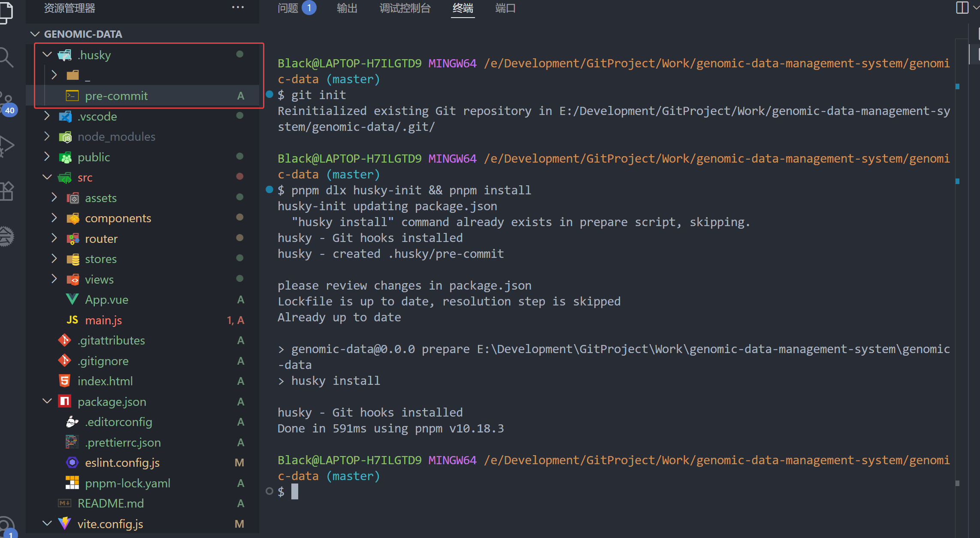Click the terminal input prompt line
This screenshot has width=980, height=538.
coord(295,492)
